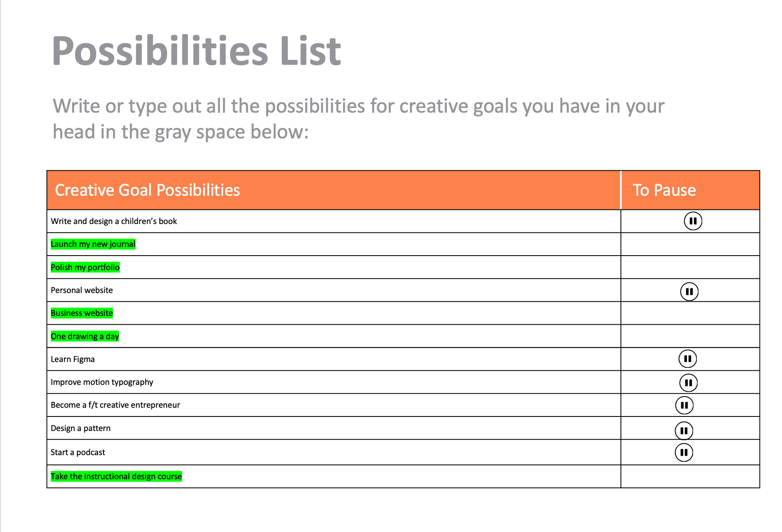Viewport: 782px width, 532px height.
Task: Click highlighted 'One drawing a day' text
Action: (85, 336)
